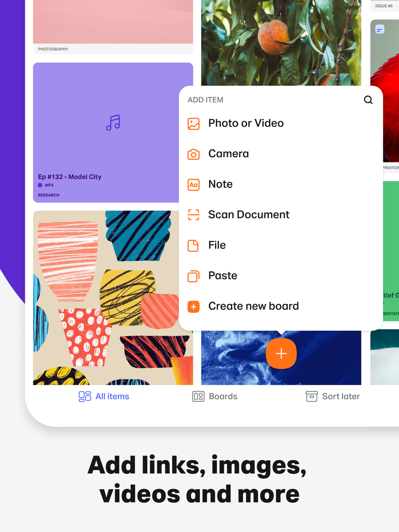
Task: Select the Scan Document icon
Action: click(194, 215)
